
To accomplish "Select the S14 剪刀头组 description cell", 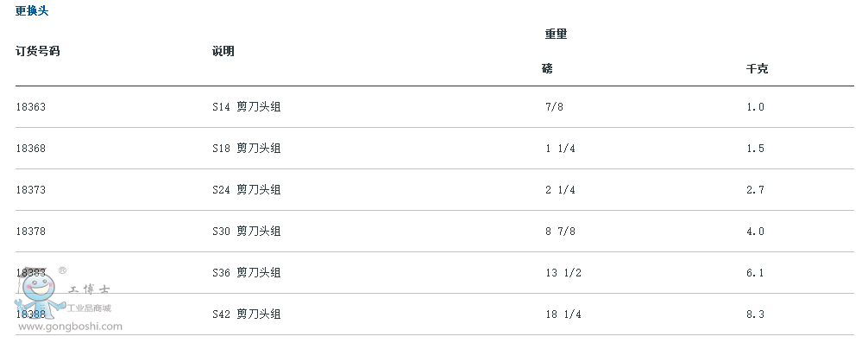I will [x=247, y=107].
